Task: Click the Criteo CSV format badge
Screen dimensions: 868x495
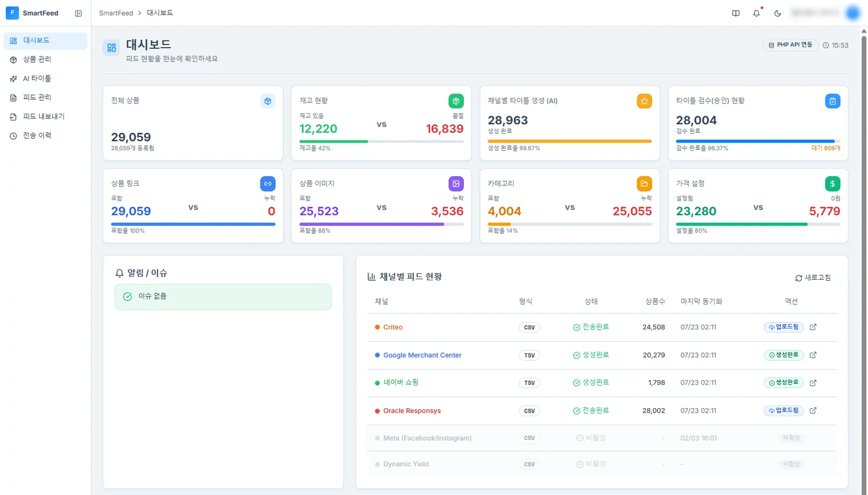Action: (529, 327)
